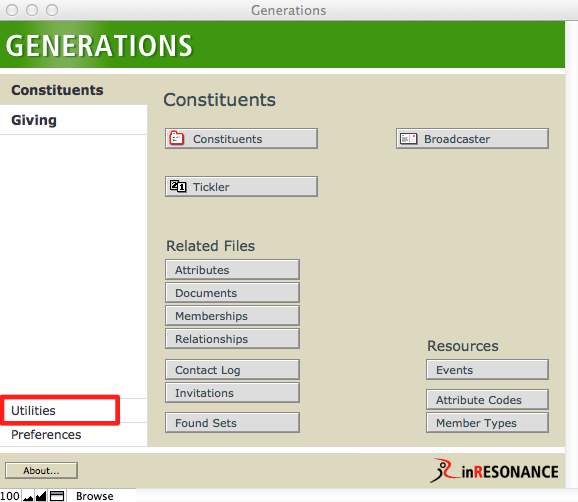This screenshot has width=578, height=502.
Task: Open the Documents related file
Action: [232, 293]
